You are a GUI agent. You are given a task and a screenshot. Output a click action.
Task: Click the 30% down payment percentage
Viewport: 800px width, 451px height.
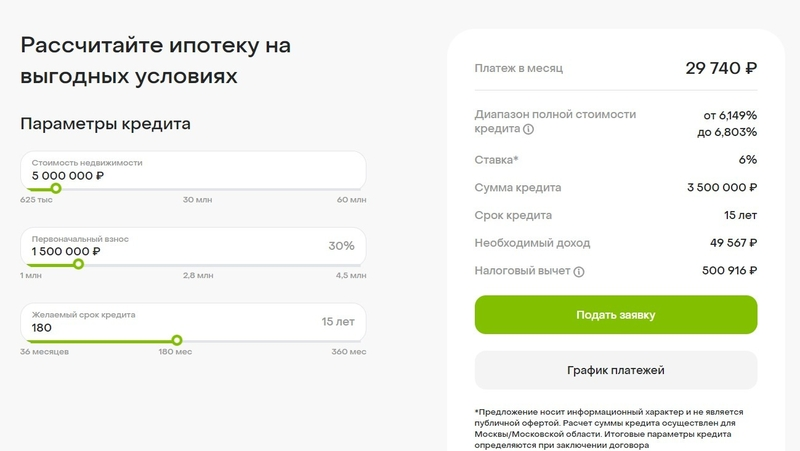pos(340,246)
